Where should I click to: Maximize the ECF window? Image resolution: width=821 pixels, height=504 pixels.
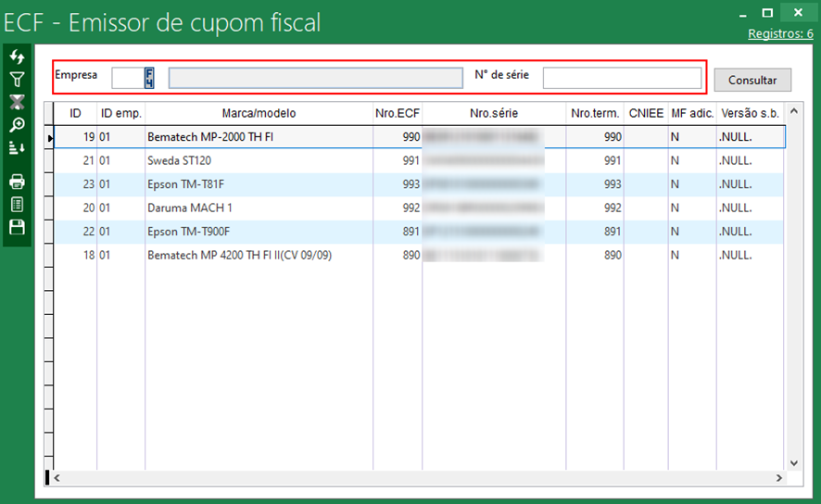766,12
